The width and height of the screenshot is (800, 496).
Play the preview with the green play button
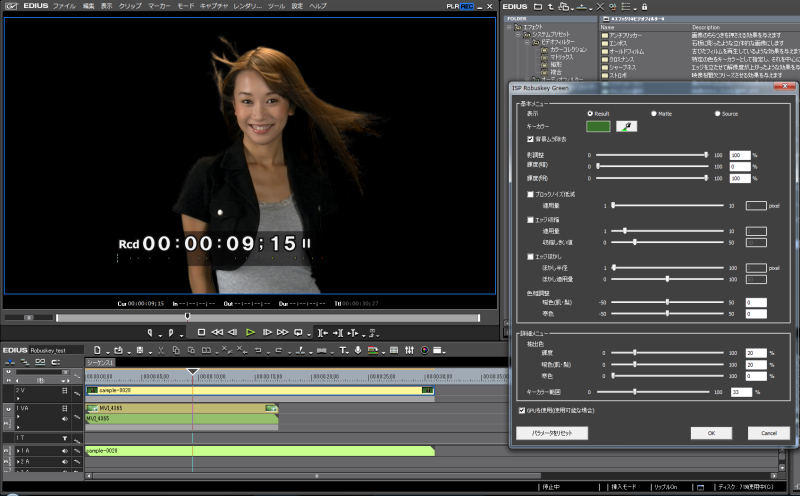(x=250, y=333)
